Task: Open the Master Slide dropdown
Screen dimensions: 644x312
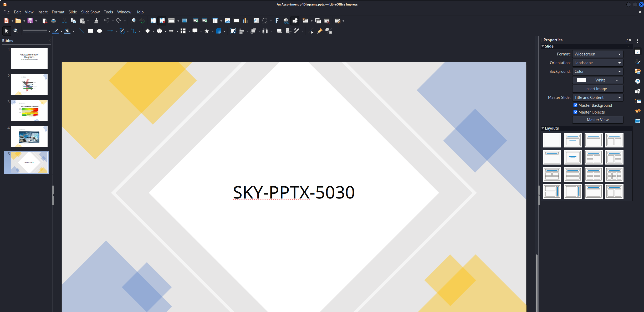Action: [597, 98]
